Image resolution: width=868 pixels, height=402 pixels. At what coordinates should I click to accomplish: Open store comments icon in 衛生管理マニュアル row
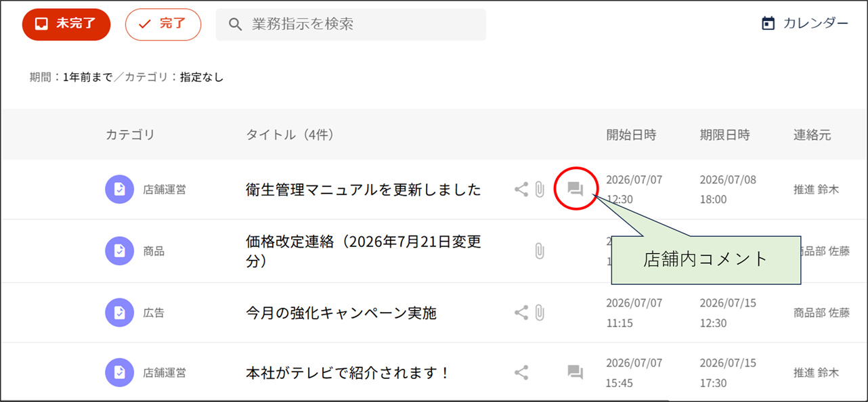click(575, 189)
